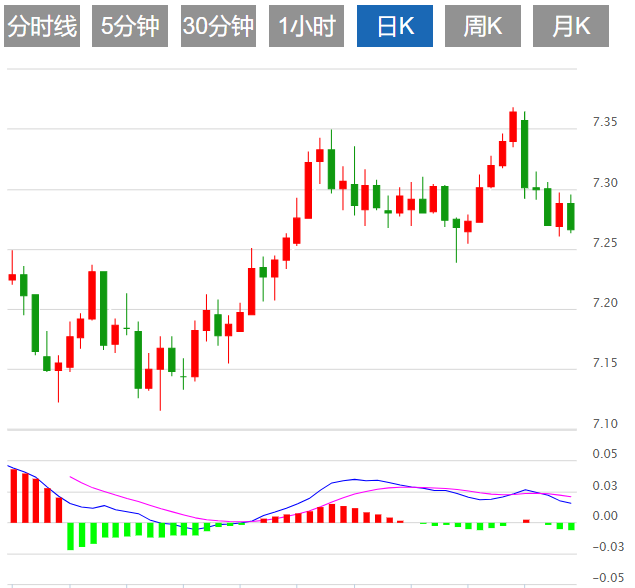Click the tall green candle after the peak
Screen dimensions: 635x588
coord(524,154)
